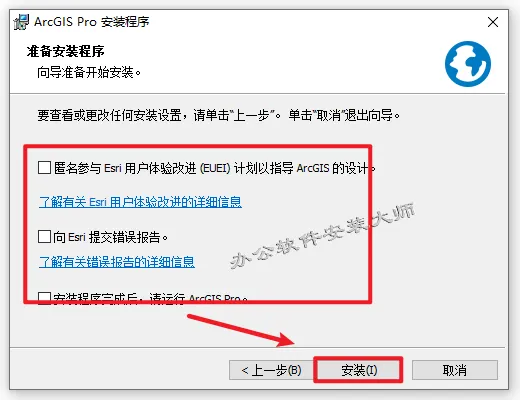Image resolution: width=520 pixels, height=400 pixels.
Task: Click the run ArcGIS Pro label text
Action: tap(150, 298)
